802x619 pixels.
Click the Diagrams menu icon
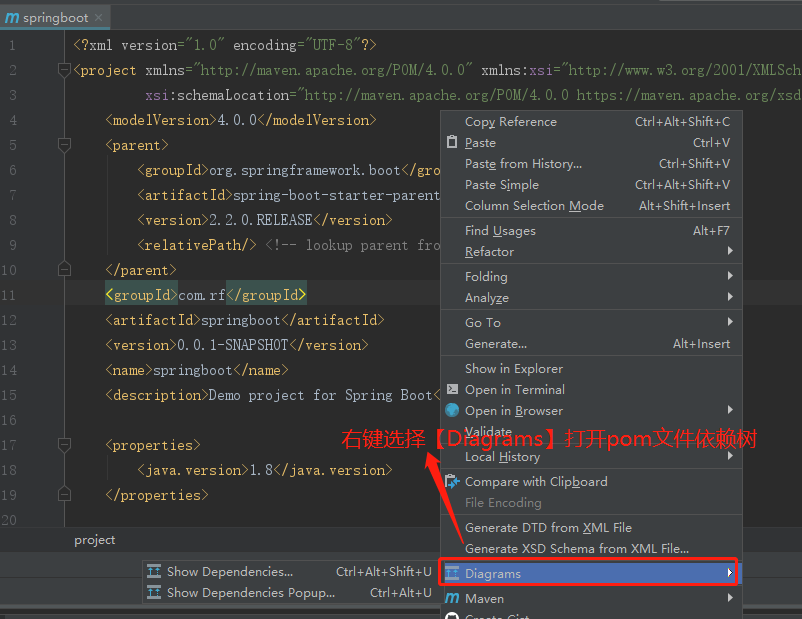pos(452,573)
